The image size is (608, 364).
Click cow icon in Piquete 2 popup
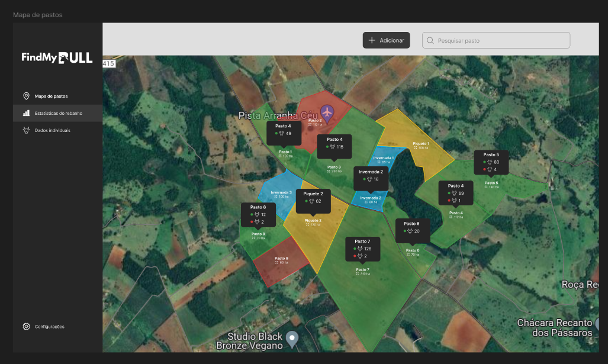[311, 202]
